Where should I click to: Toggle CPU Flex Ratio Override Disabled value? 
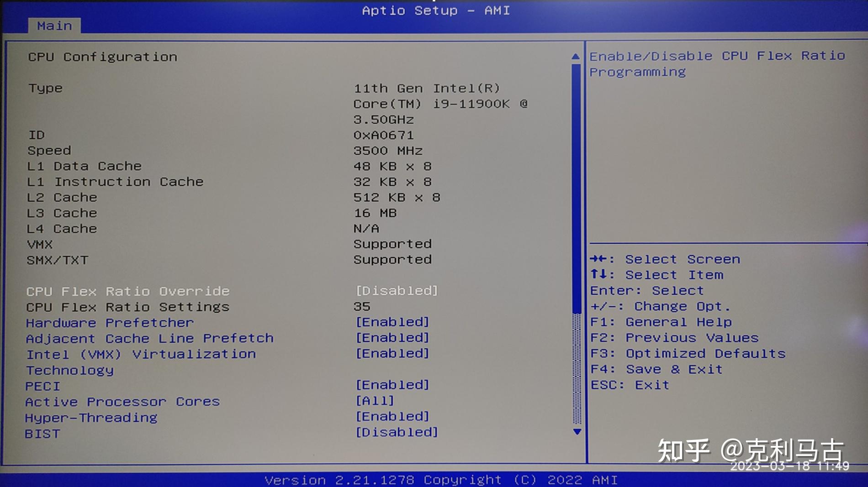397,291
